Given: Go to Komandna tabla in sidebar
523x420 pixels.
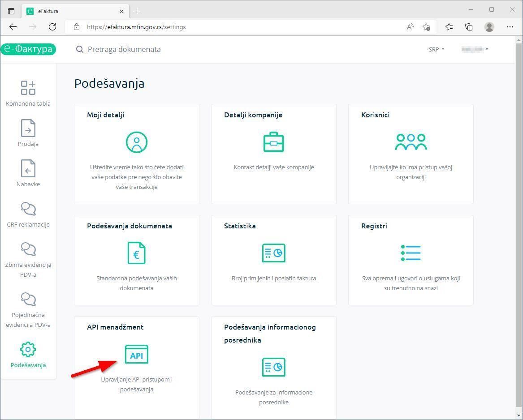Looking at the screenshot, I should (x=28, y=93).
